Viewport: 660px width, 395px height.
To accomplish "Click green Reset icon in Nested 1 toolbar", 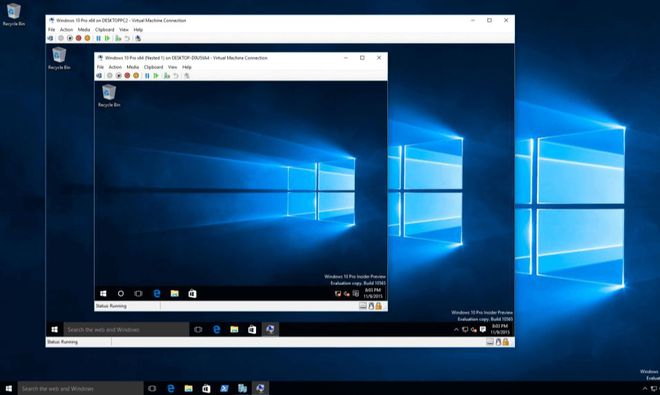I will click(156, 76).
